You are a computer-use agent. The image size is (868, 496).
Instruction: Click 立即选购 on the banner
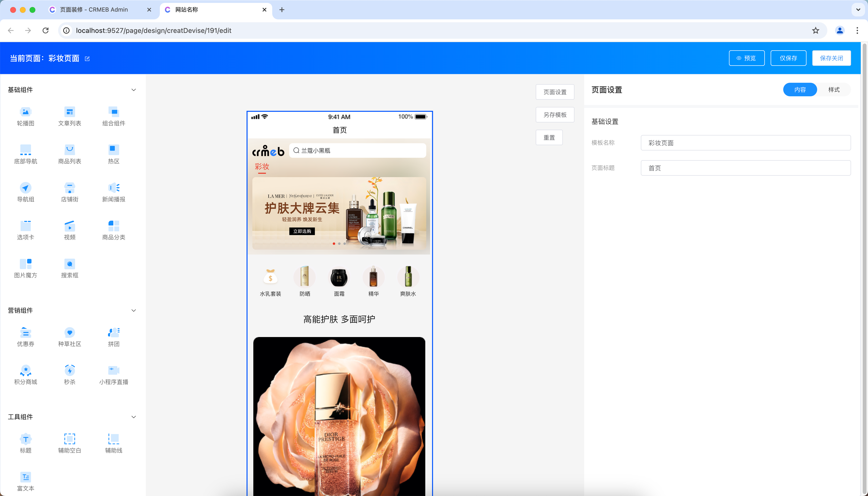pos(302,231)
